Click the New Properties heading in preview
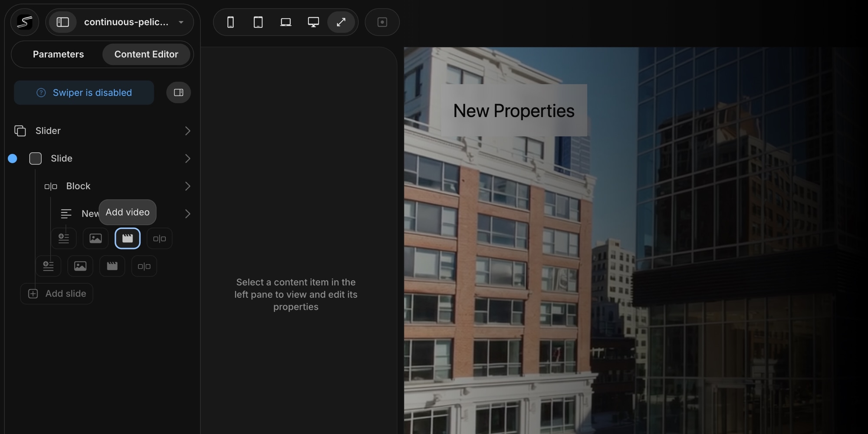Image resolution: width=868 pixels, height=434 pixels. point(513,111)
